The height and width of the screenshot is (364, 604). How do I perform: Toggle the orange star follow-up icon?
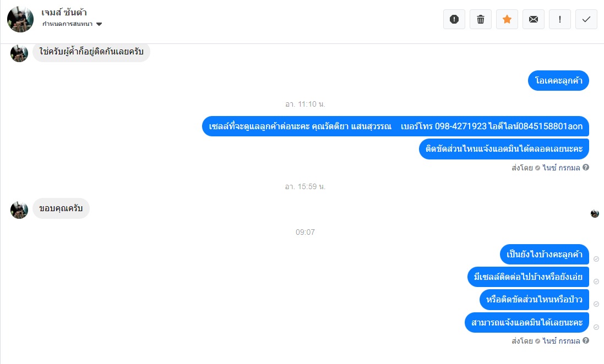(507, 19)
